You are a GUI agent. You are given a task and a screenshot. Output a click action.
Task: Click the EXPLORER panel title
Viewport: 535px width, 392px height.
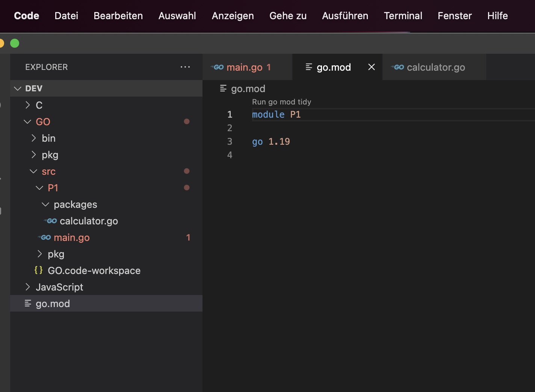47,67
